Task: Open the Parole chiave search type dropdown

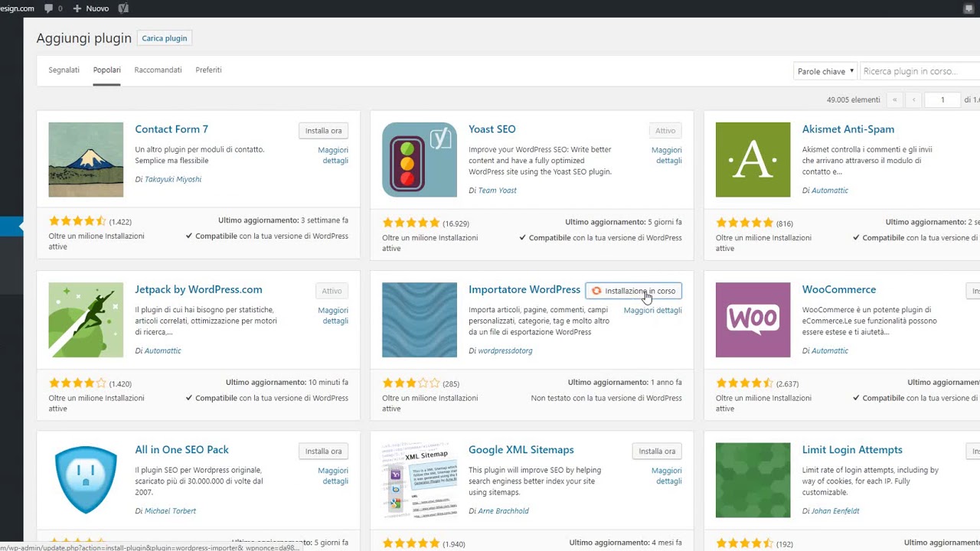Action: (x=825, y=71)
